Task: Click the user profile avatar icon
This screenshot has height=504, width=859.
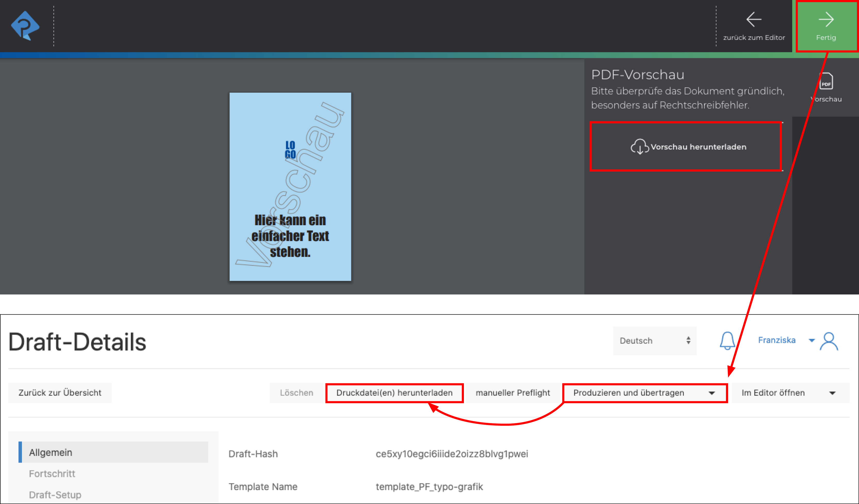Action: [829, 341]
